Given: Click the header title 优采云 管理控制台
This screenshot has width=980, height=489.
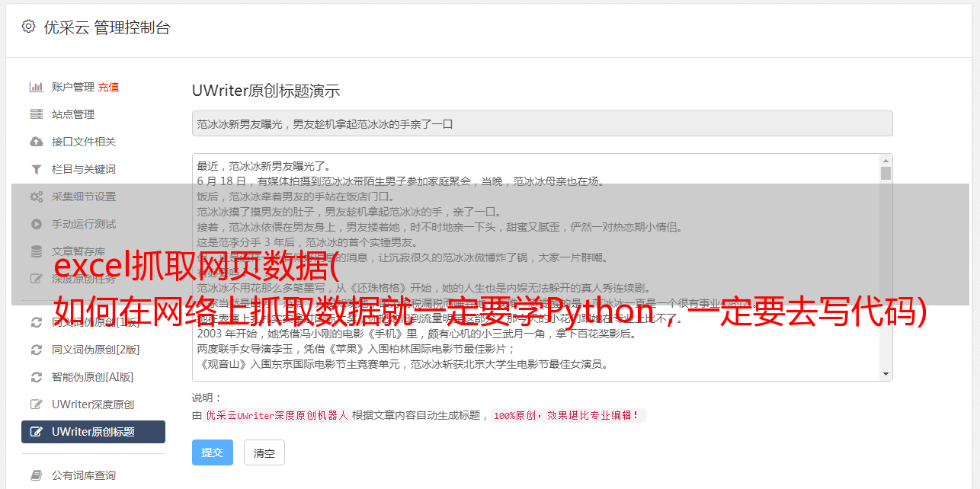Looking at the screenshot, I should pos(107,27).
